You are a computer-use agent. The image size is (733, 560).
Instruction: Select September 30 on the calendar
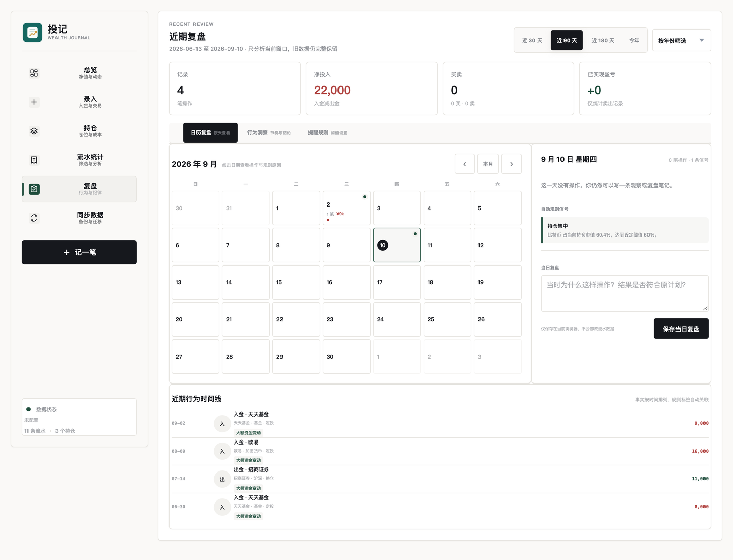pos(347,357)
